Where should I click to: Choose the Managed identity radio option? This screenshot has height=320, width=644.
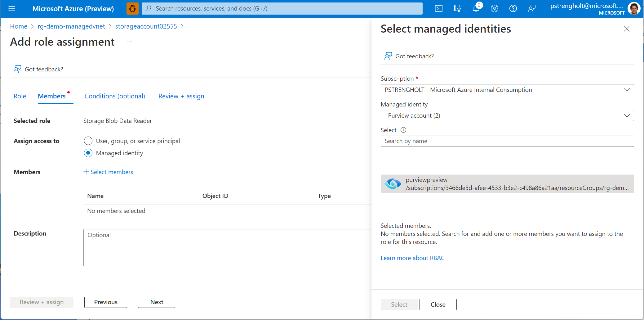point(88,153)
